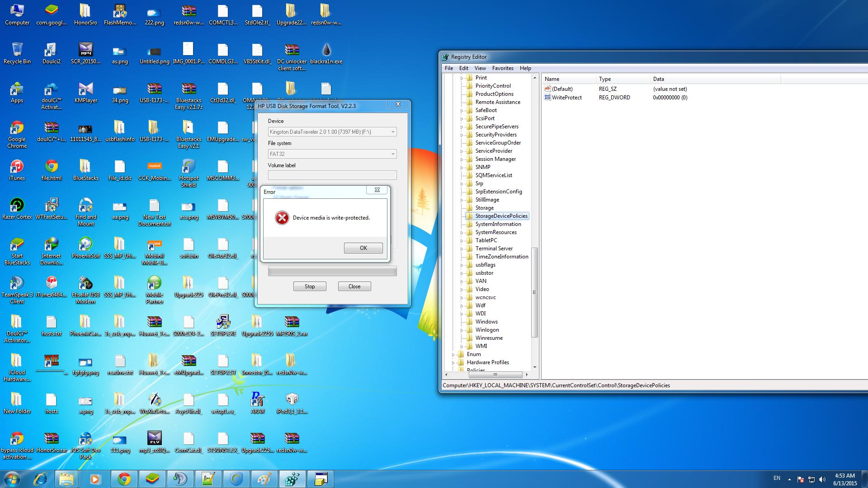868x488 pixels.
Task: Expand the Winlogon registry key
Action: tap(462, 330)
